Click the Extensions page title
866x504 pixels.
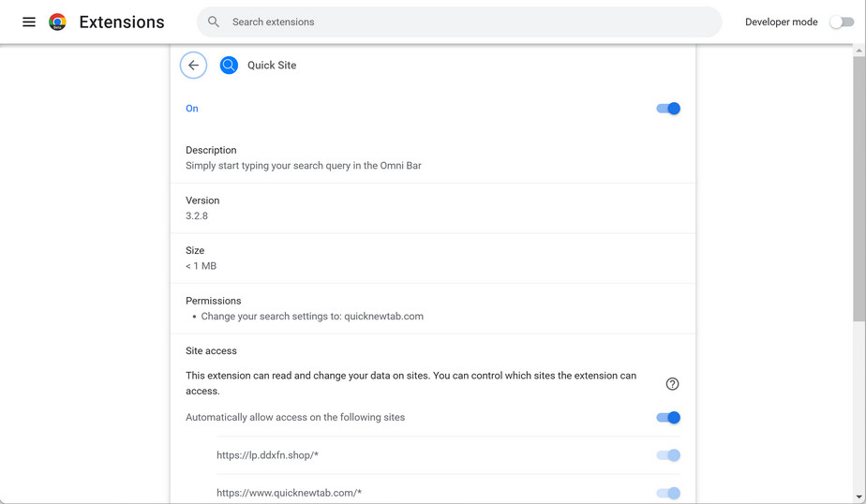click(122, 22)
